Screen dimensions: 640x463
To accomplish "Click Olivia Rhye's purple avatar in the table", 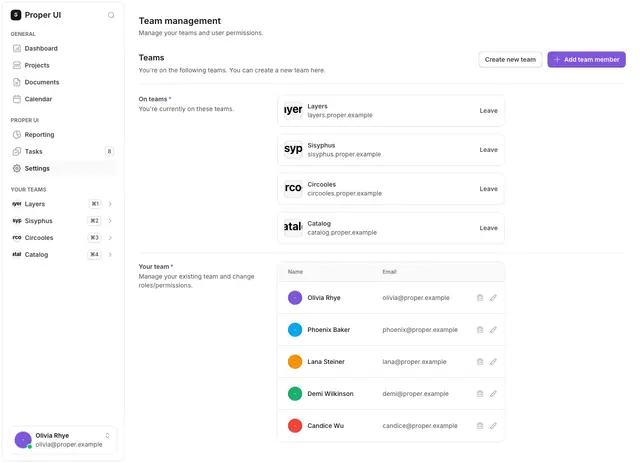I will click(295, 298).
